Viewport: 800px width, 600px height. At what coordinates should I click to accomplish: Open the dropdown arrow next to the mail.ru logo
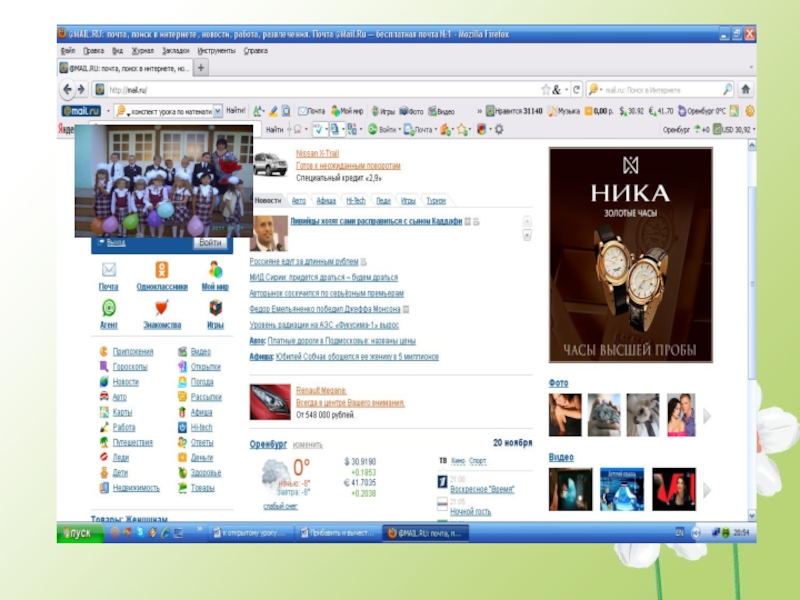(x=108, y=111)
